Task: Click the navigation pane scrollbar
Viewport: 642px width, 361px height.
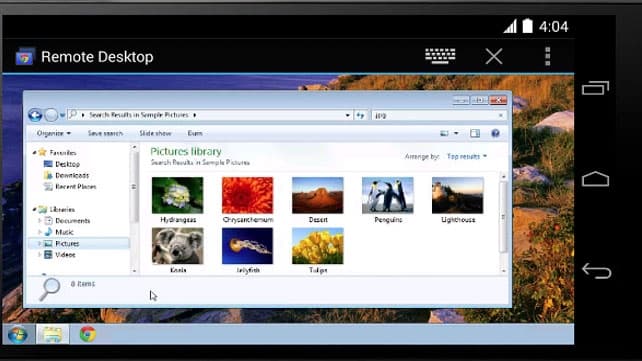Action: 134,187
